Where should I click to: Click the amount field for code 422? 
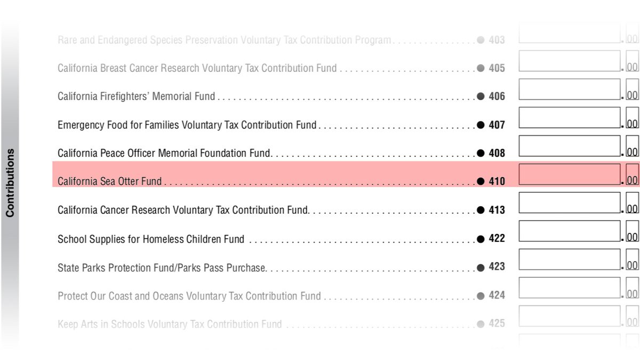pyautogui.click(x=570, y=231)
